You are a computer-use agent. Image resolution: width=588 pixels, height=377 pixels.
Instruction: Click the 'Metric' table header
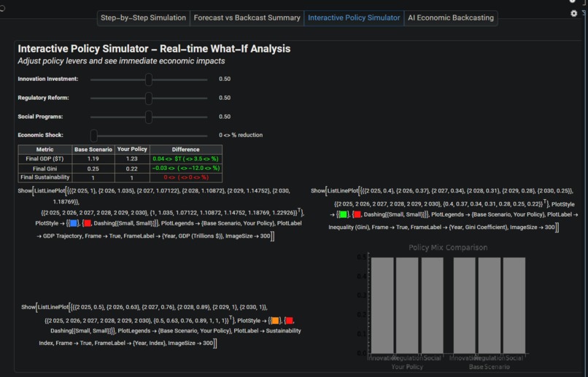45,149
